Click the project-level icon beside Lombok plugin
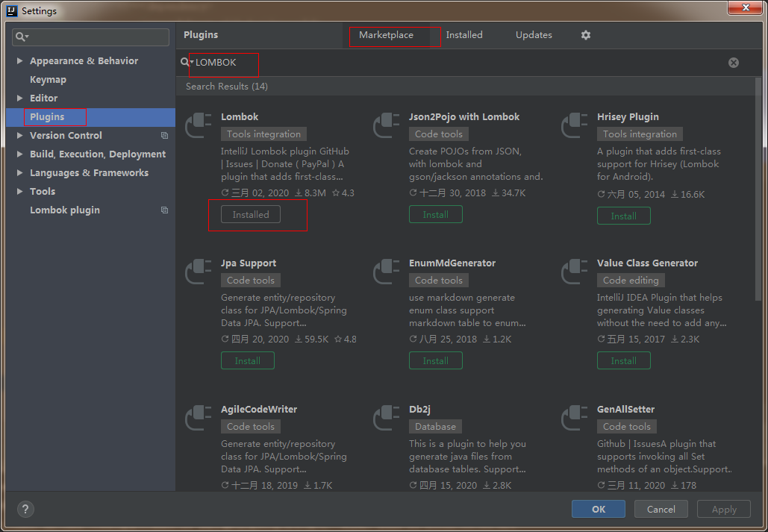 [x=164, y=210]
